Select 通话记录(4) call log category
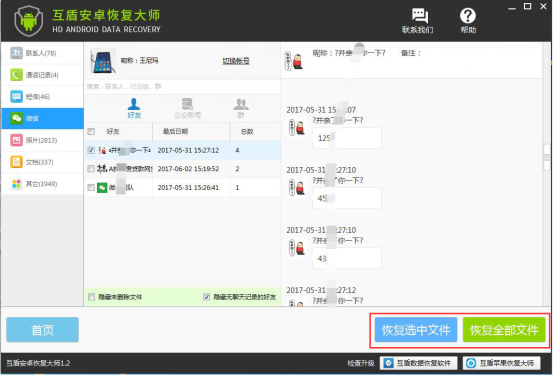 tap(42, 75)
